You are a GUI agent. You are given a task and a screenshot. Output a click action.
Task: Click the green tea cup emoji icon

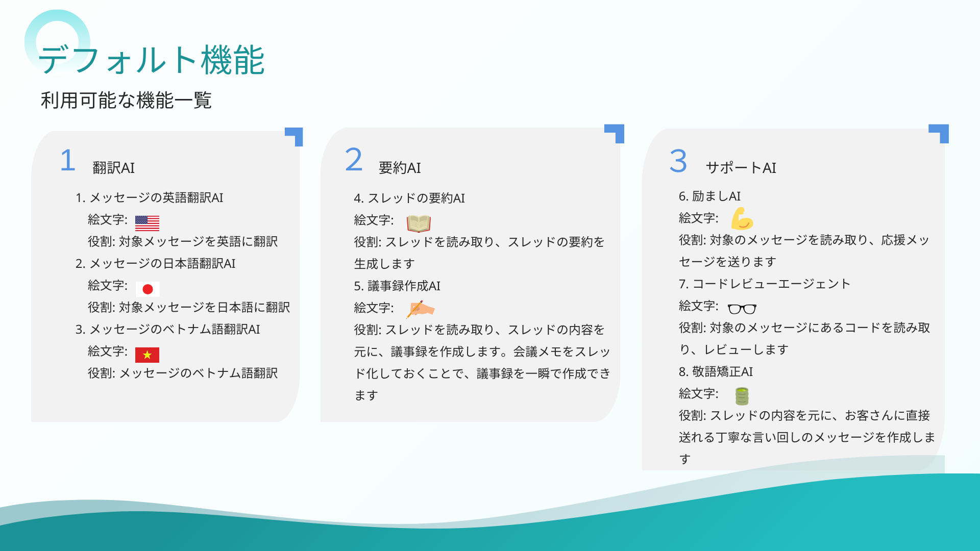[x=742, y=396]
